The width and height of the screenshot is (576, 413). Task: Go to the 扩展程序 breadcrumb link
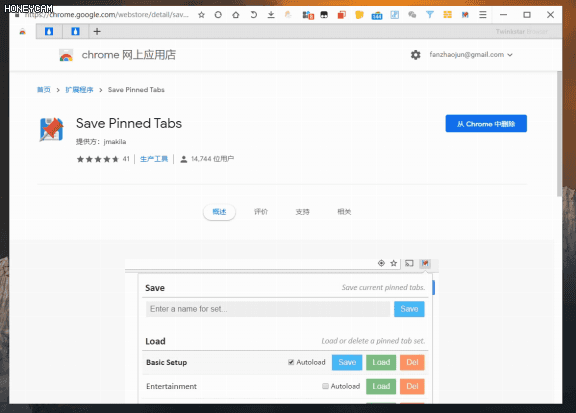[x=79, y=90]
